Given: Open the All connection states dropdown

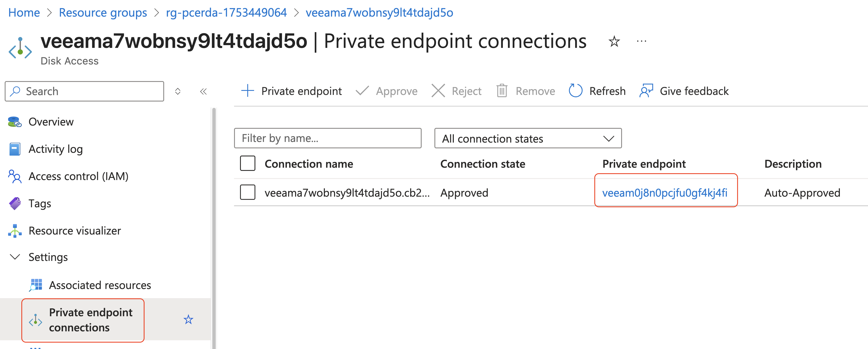Looking at the screenshot, I should (x=528, y=138).
